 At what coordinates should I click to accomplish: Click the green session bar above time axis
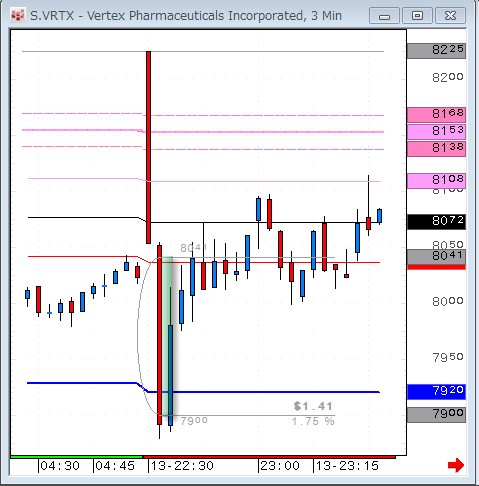point(76,457)
